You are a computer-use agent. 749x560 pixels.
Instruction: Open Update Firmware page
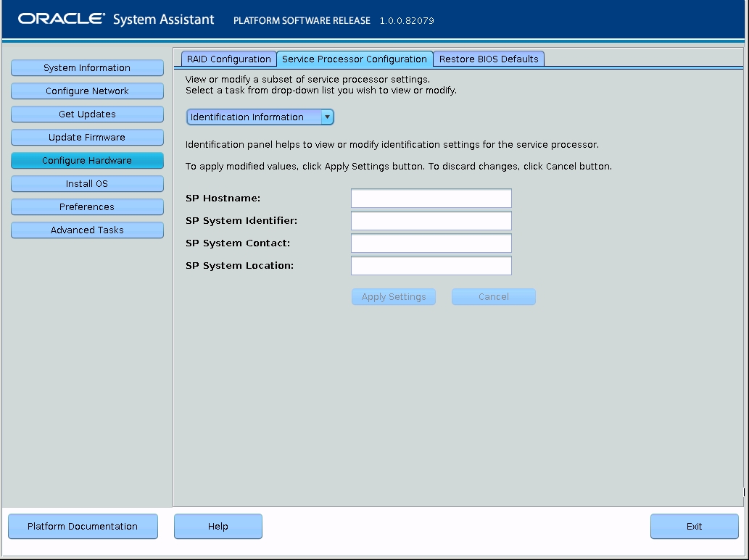pos(87,137)
